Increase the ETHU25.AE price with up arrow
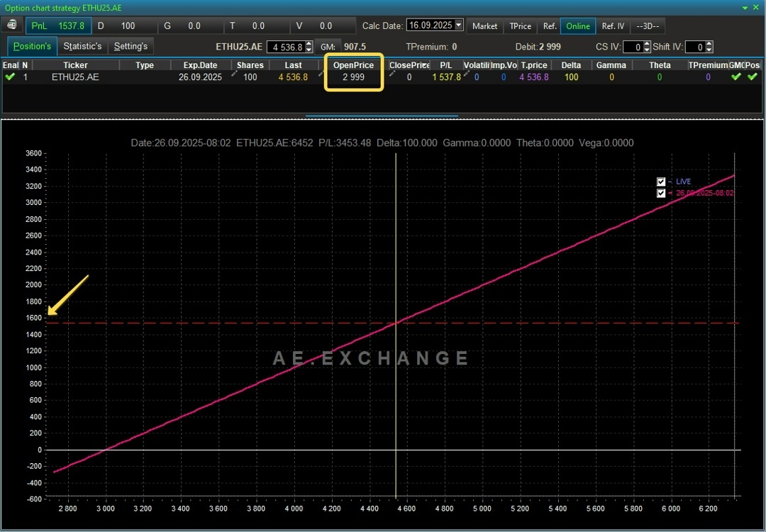 (309, 45)
